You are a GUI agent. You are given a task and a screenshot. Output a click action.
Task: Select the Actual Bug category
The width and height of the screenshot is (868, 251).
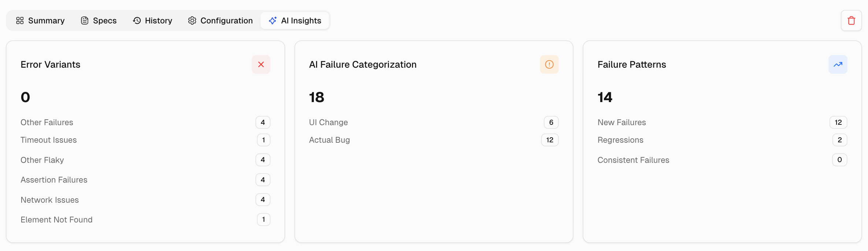click(329, 140)
